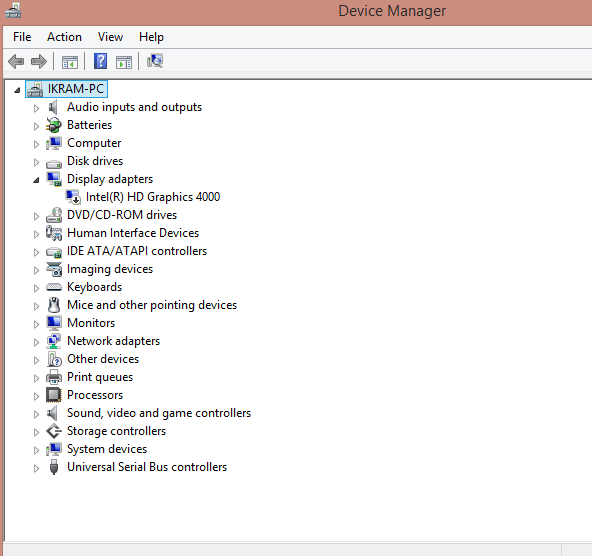This screenshot has height=556, width=592.
Task: Click Scan for hardware changes icon
Action: tap(155, 61)
